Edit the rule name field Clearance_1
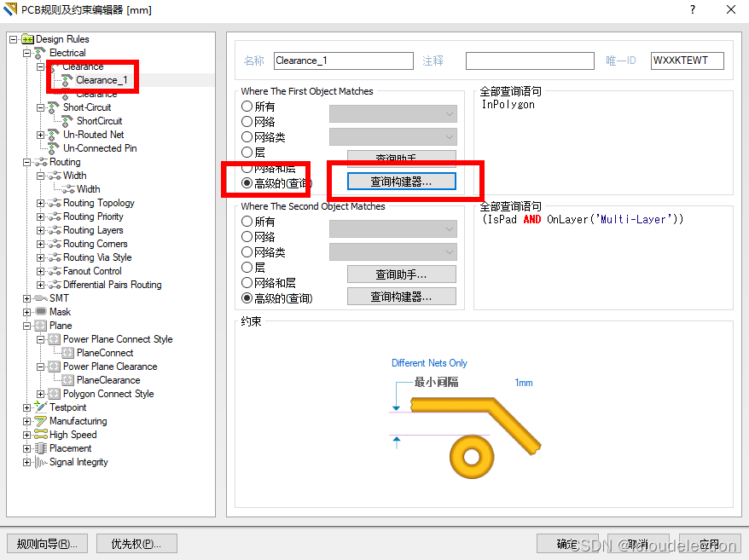This screenshot has width=749, height=560. [344, 61]
